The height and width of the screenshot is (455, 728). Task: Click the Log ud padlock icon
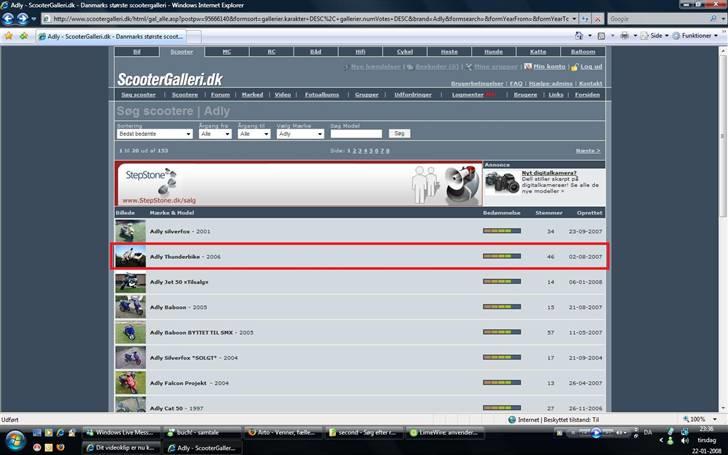pyautogui.click(x=575, y=67)
